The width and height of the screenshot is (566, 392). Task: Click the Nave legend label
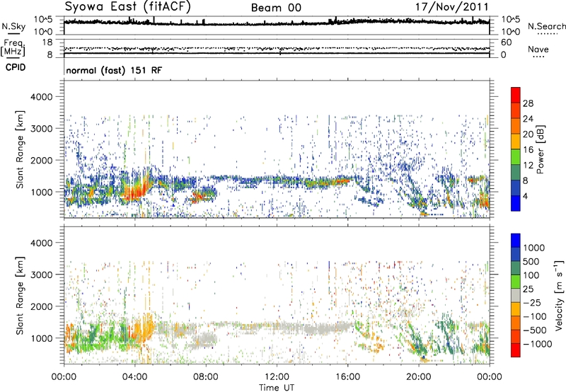tap(538, 48)
